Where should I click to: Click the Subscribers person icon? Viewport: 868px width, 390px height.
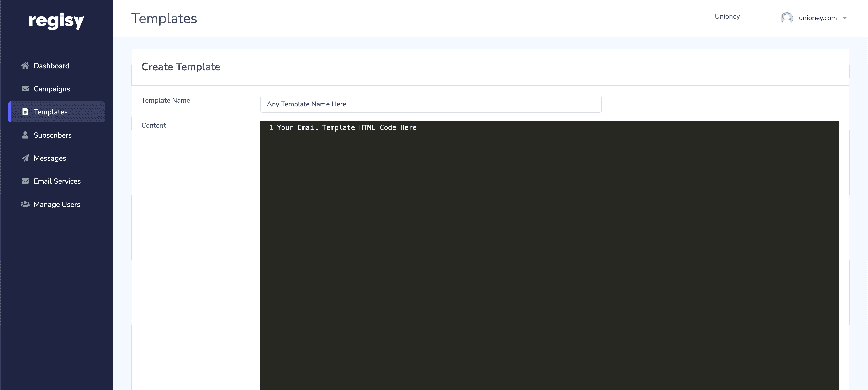point(25,135)
